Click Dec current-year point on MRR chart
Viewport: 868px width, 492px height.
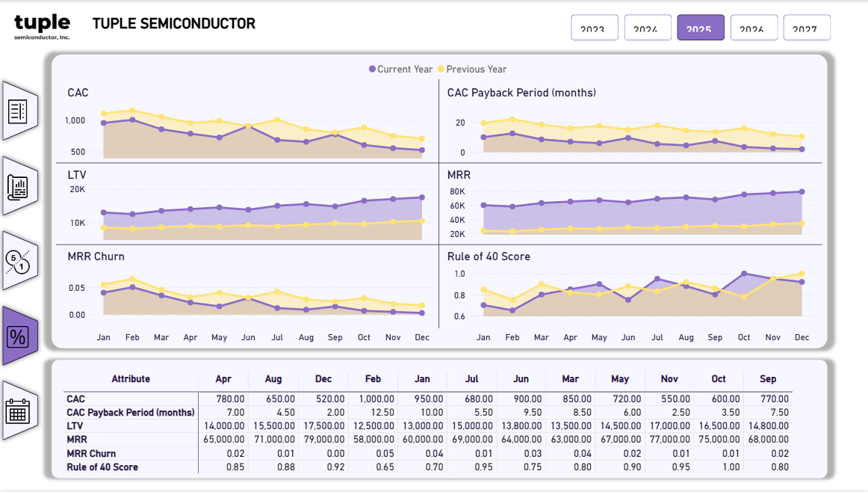click(x=802, y=191)
